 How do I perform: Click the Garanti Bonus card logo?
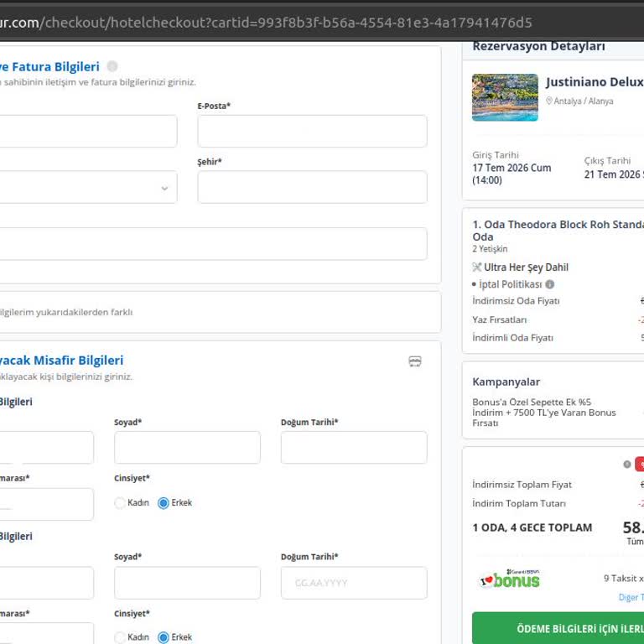coord(510,579)
